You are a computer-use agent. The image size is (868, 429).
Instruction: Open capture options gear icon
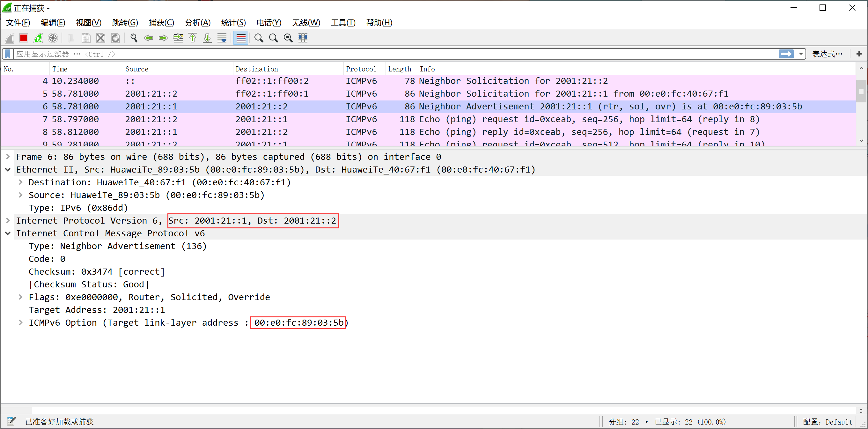click(x=53, y=38)
